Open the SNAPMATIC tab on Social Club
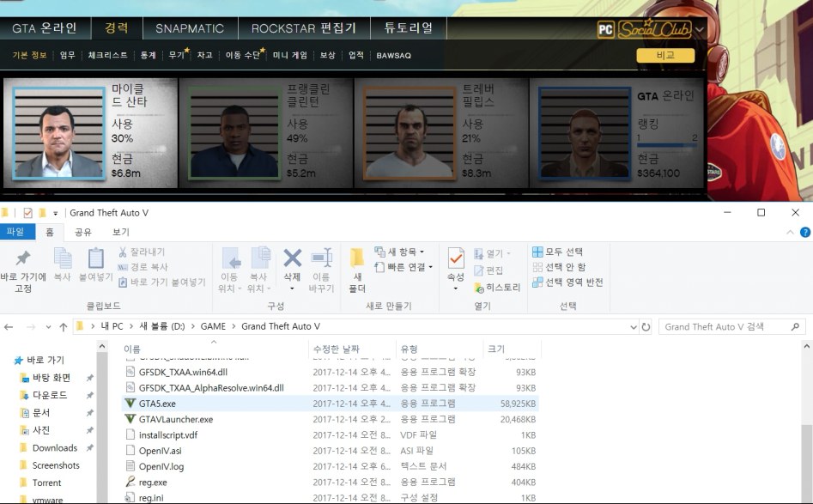The image size is (813, 504). click(x=189, y=27)
